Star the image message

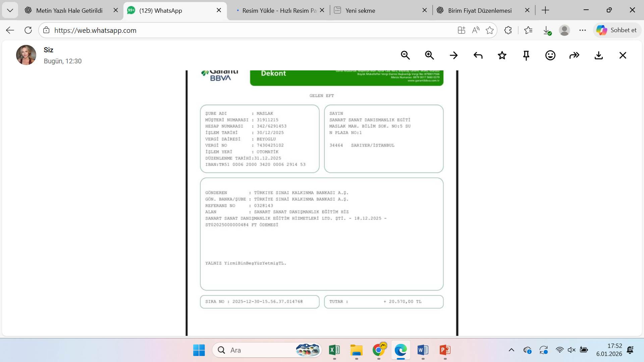502,55
